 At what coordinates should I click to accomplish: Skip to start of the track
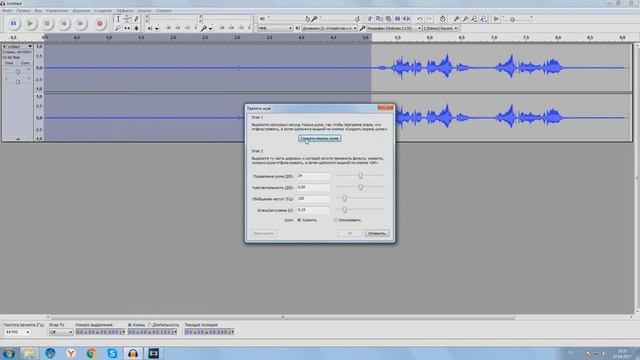(64, 24)
